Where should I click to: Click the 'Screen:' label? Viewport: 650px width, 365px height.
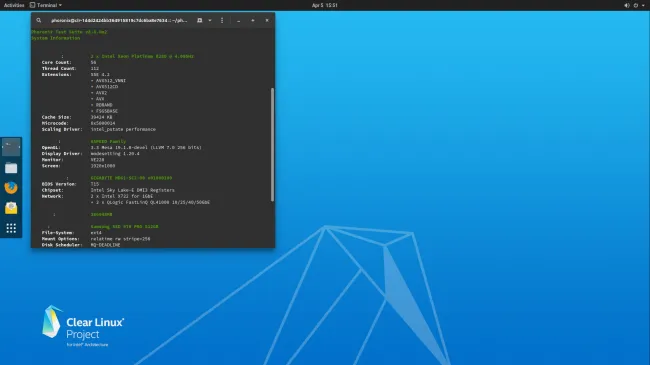click(51, 166)
